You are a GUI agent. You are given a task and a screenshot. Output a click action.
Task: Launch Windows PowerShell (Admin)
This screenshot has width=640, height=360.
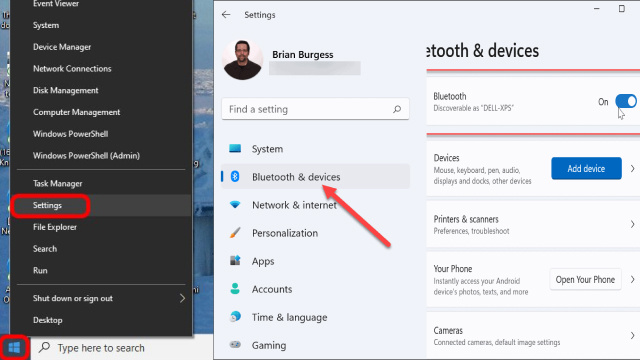click(87, 156)
